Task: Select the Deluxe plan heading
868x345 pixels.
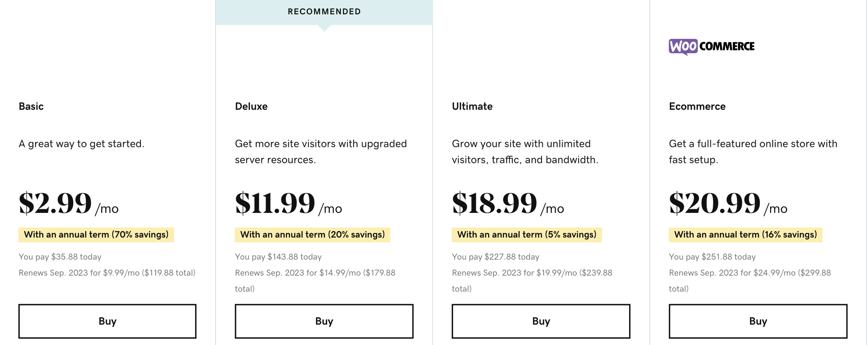Action: [251, 106]
